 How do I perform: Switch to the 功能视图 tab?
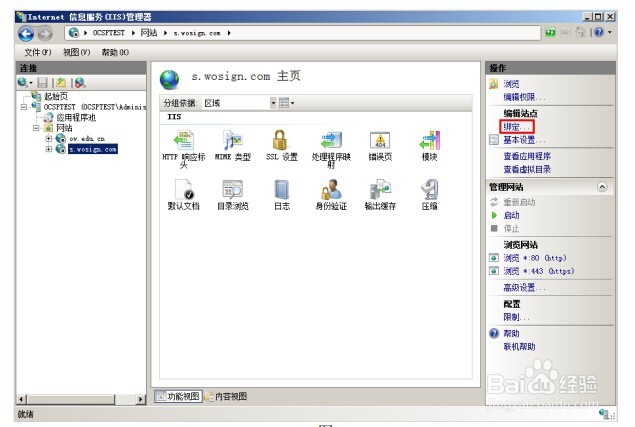tap(179, 396)
